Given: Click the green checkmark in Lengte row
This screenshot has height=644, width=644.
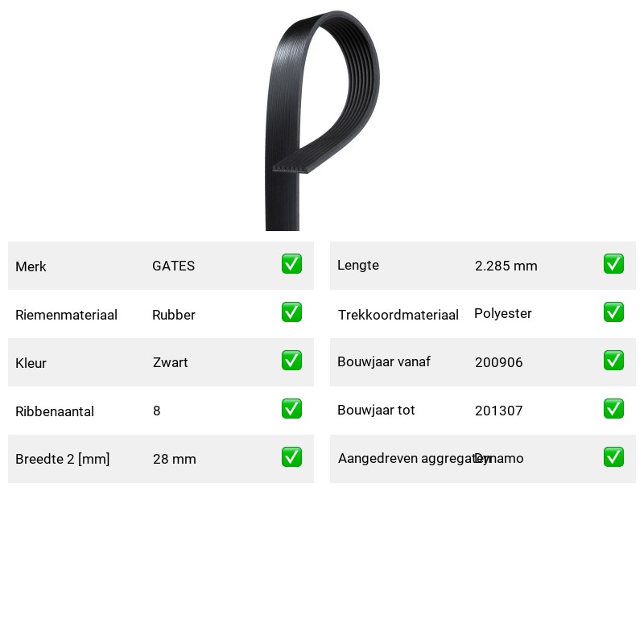Looking at the screenshot, I should (613, 264).
